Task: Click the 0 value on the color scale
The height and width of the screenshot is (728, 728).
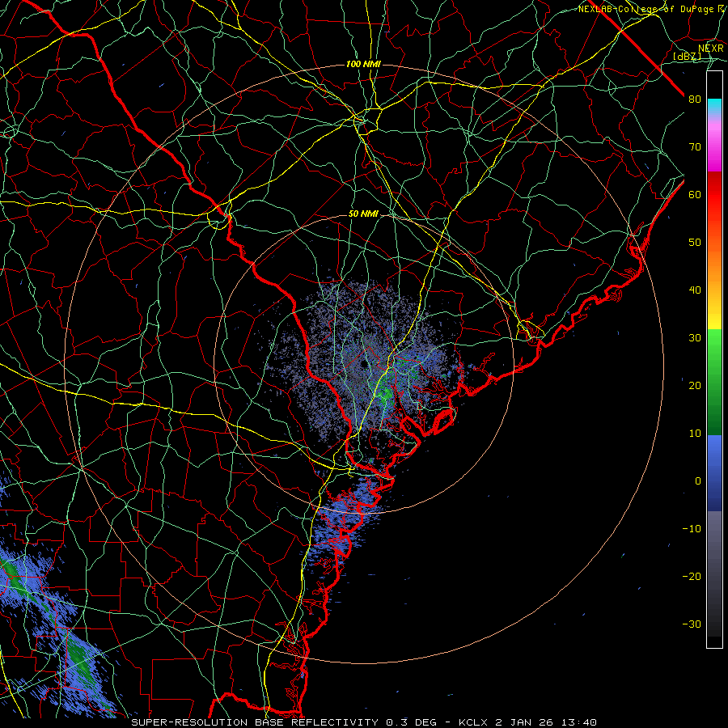Action: pyautogui.click(x=698, y=481)
